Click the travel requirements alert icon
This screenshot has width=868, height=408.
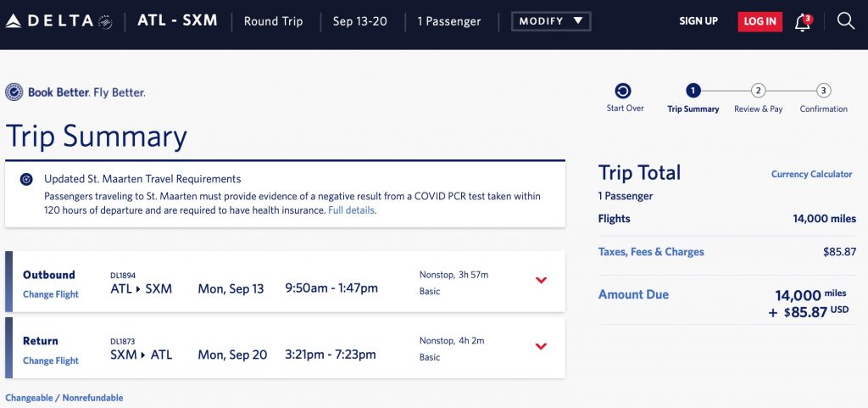coord(26,180)
